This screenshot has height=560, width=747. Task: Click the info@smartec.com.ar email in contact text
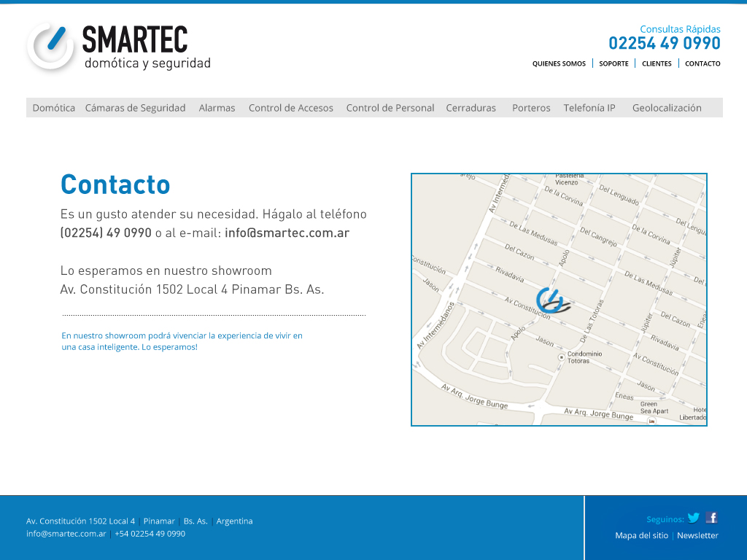pyautogui.click(x=287, y=233)
